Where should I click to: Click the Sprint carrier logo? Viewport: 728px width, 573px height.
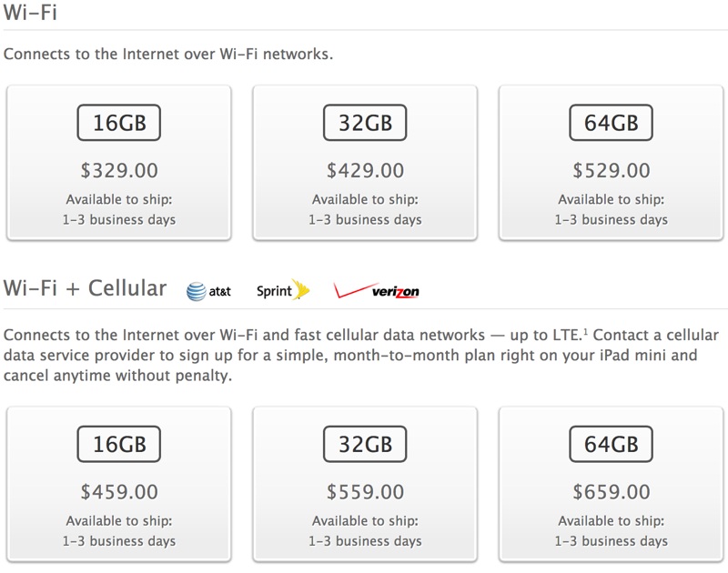coord(283,290)
